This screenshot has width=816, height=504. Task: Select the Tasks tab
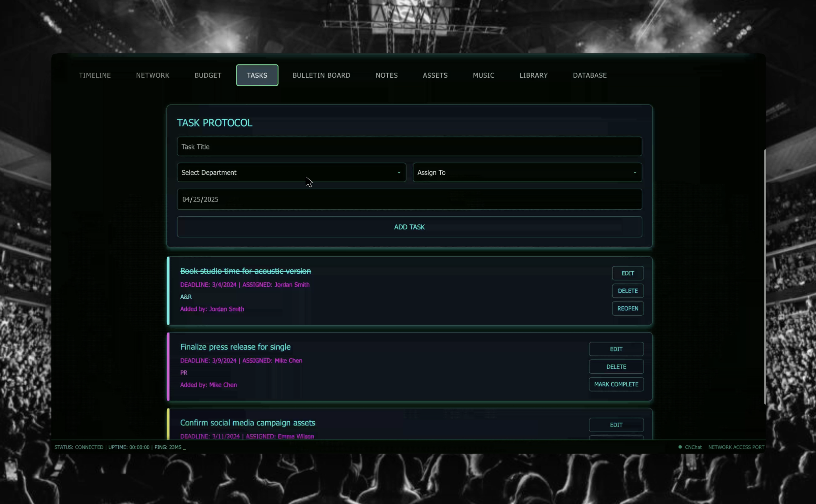257,75
